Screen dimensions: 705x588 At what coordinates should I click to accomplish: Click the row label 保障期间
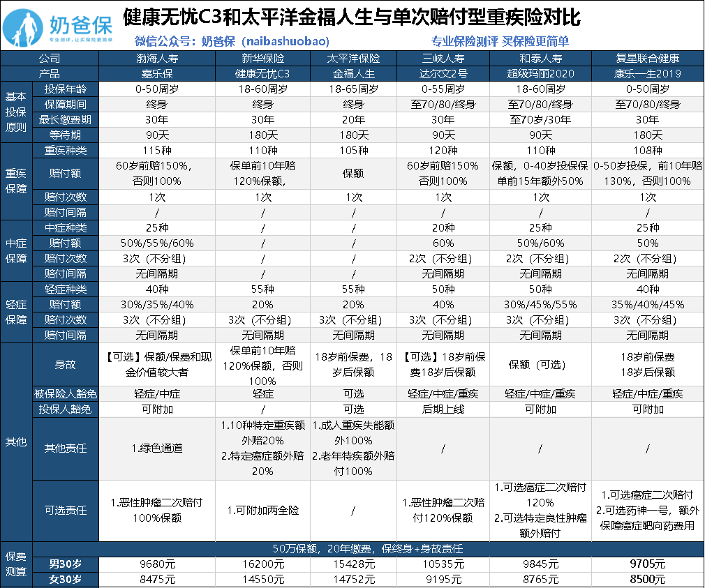[x=65, y=104]
